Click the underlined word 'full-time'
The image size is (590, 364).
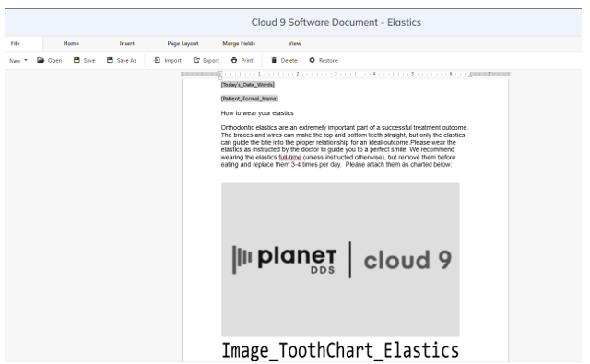click(x=290, y=158)
